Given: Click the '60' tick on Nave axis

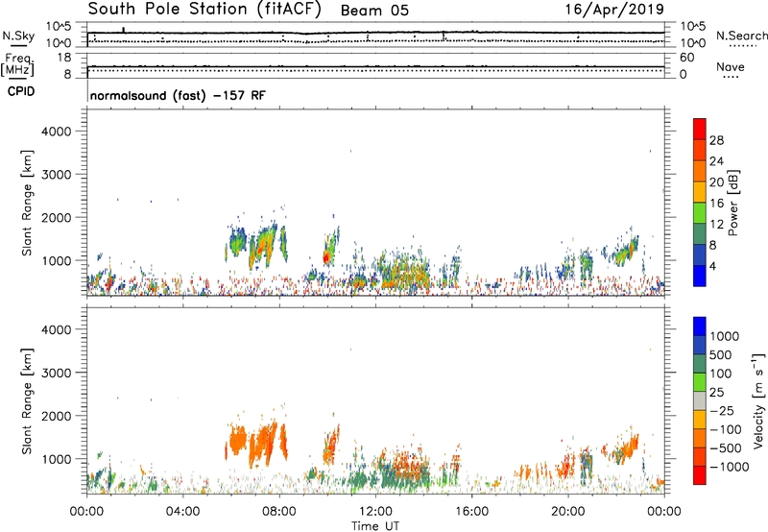Looking at the screenshot, I should [x=686, y=58].
